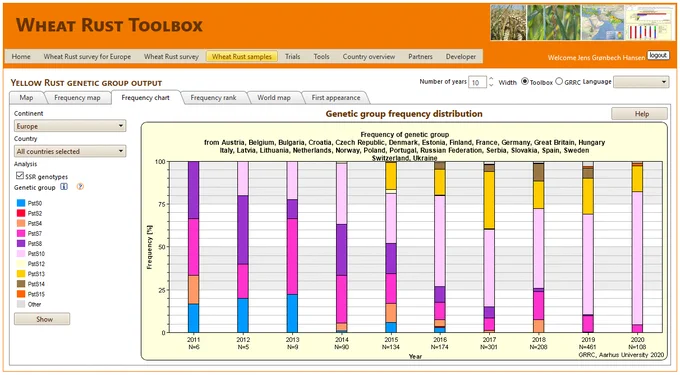Click the 2012 stacked bar in chart
The width and height of the screenshot is (680, 375).
(243, 247)
